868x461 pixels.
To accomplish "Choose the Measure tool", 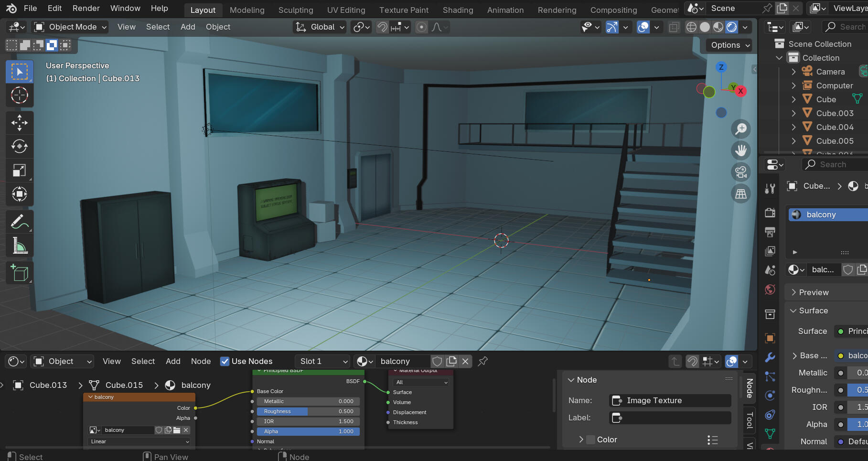I will pyautogui.click(x=20, y=246).
